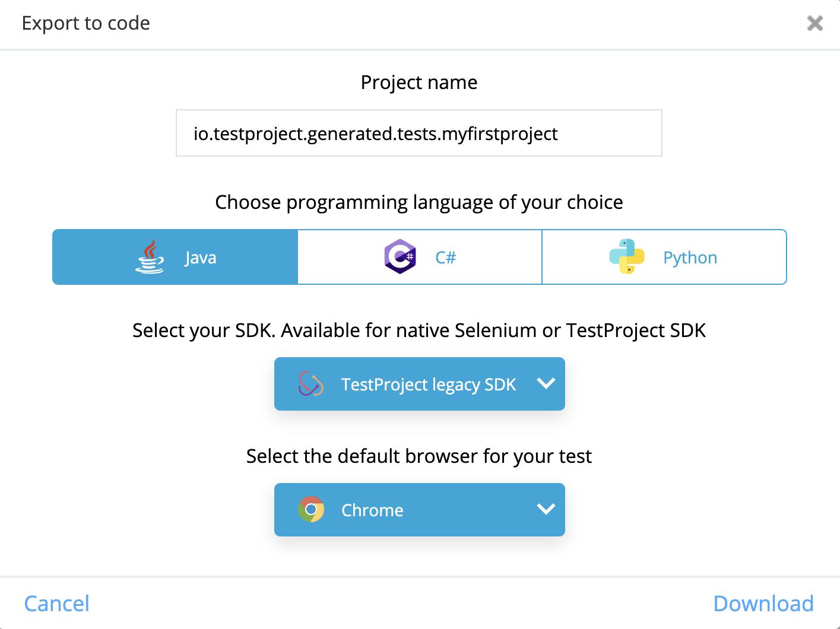Focus the Project name input field
This screenshot has height=629, width=840.
coord(419,133)
